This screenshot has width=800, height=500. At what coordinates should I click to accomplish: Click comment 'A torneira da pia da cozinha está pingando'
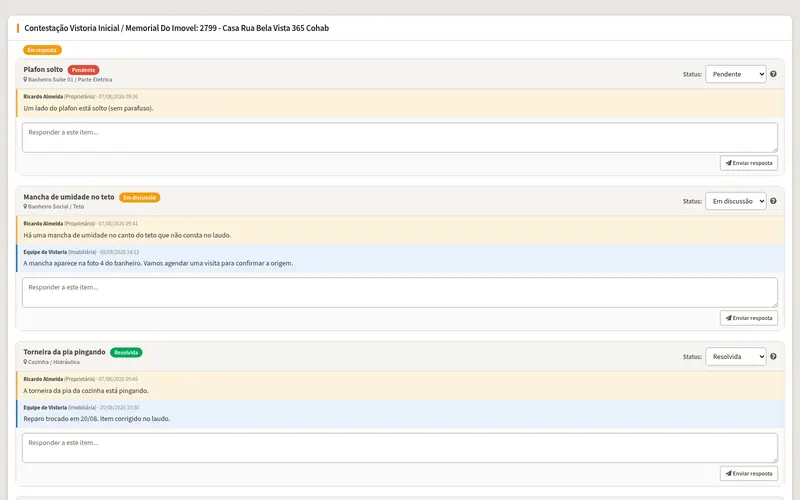(86, 391)
